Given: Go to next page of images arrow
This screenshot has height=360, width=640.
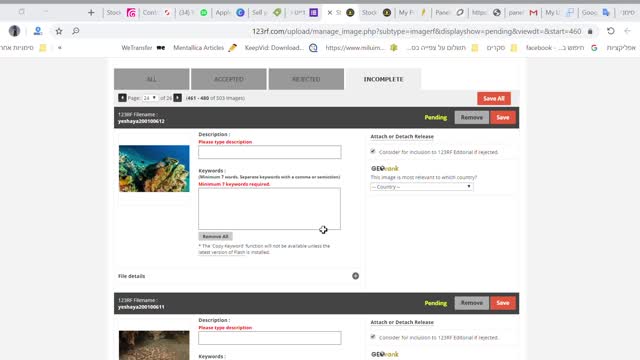Looking at the screenshot, I should [178, 98].
